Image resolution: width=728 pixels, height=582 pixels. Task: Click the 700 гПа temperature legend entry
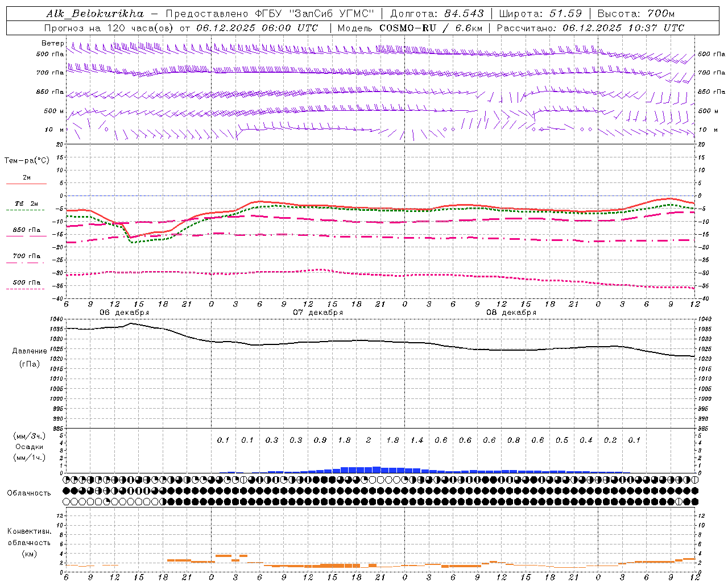tap(27, 256)
